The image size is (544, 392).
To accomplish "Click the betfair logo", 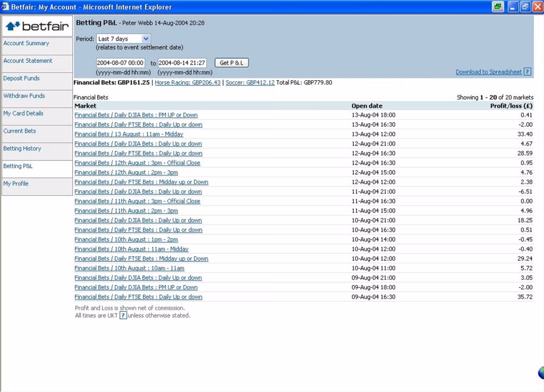I will pos(37,26).
